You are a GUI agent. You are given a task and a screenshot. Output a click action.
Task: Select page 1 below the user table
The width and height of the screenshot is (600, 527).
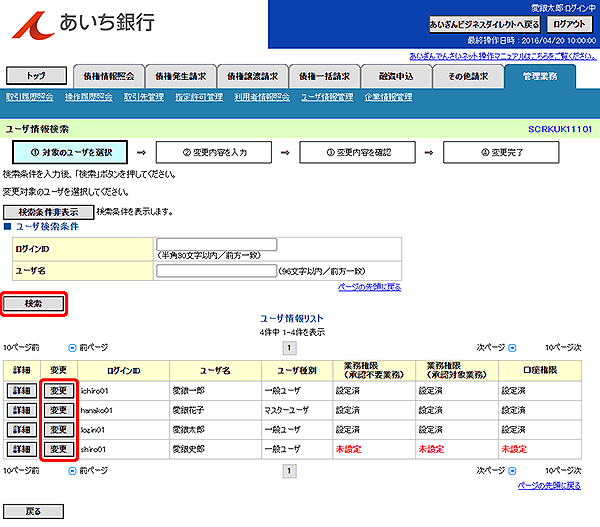tap(289, 471)
